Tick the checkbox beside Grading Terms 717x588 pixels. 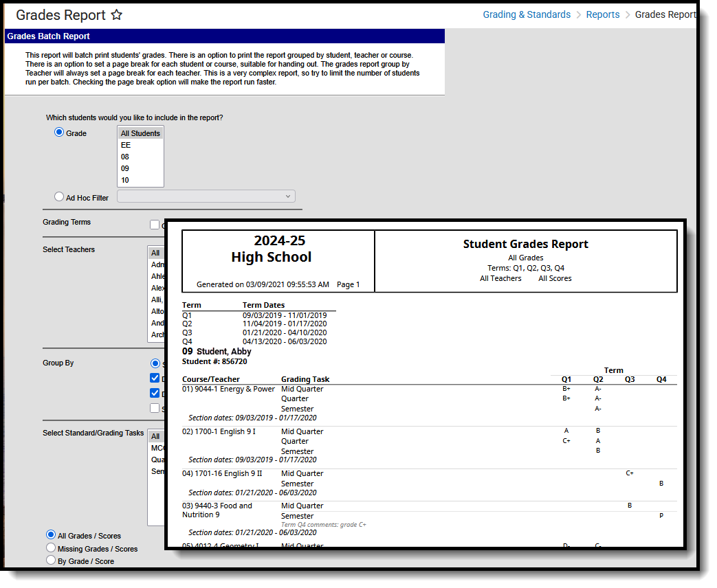tap(155, 225)
